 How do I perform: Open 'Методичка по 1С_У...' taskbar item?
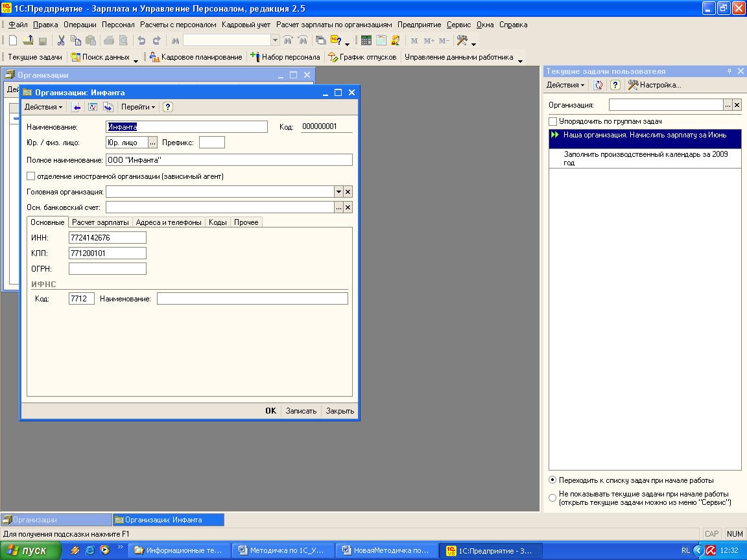(283, 550)
